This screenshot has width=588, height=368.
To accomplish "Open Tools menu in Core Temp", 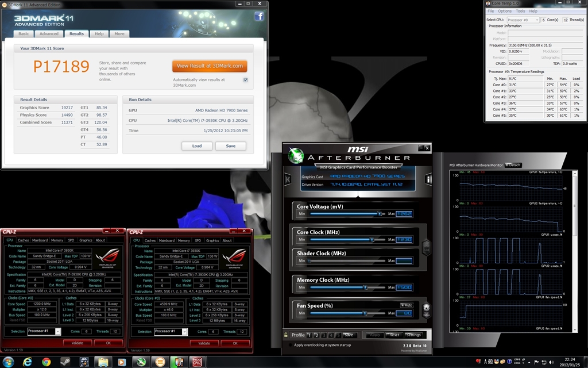I will pos(520,11).
